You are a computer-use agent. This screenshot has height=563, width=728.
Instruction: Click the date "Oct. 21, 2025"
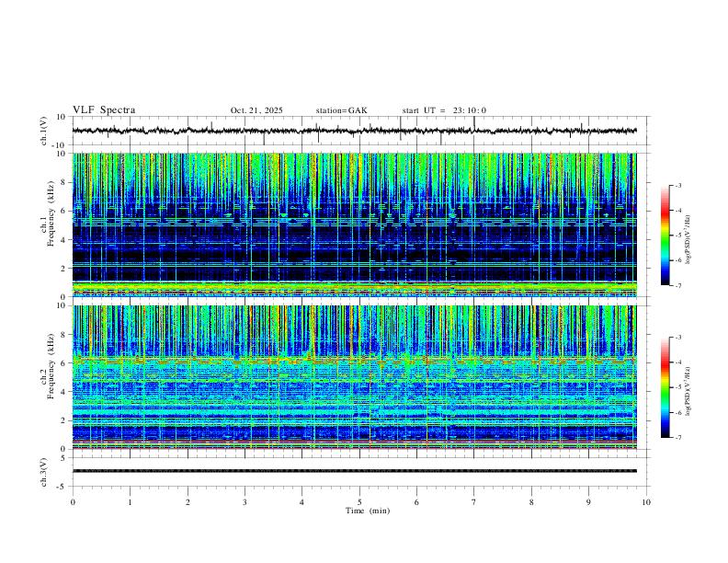256,110
